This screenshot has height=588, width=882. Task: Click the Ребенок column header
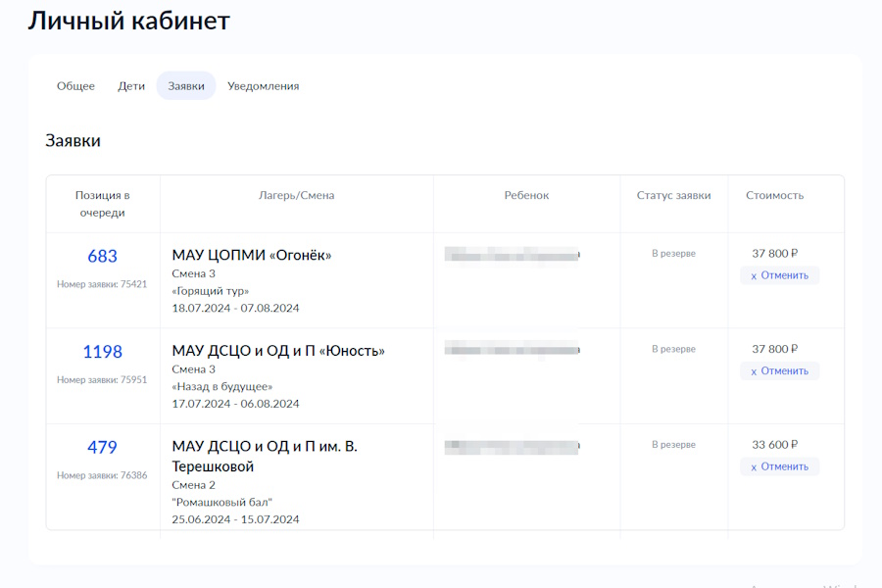coord(526,195)
